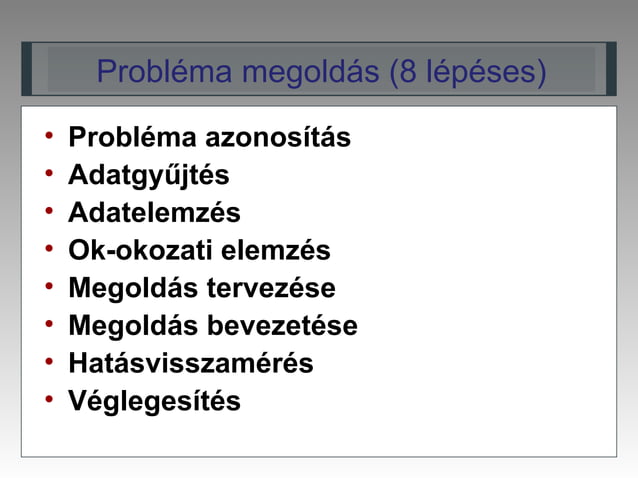
Task: Click the bullet dot beside 'Megoldás bevezetése'
Action: click(49, 324)
